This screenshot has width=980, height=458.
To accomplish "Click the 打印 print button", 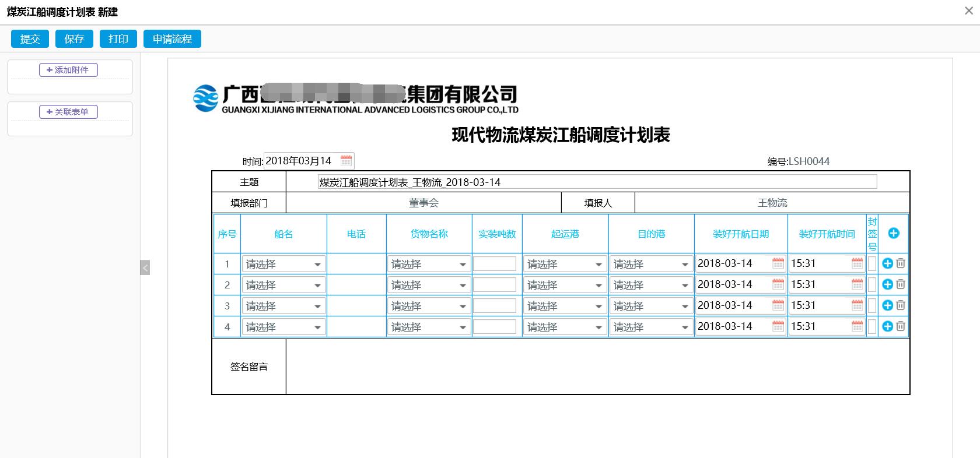I will [x=118, y=39].
